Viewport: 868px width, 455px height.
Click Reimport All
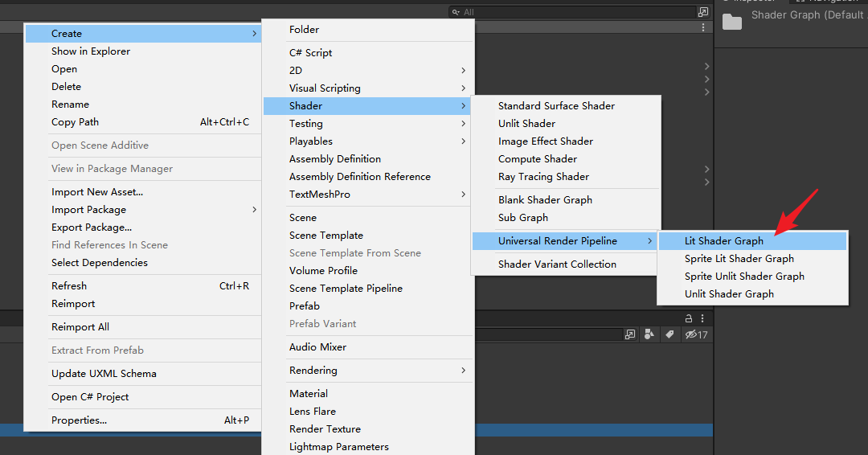point(143,327)
